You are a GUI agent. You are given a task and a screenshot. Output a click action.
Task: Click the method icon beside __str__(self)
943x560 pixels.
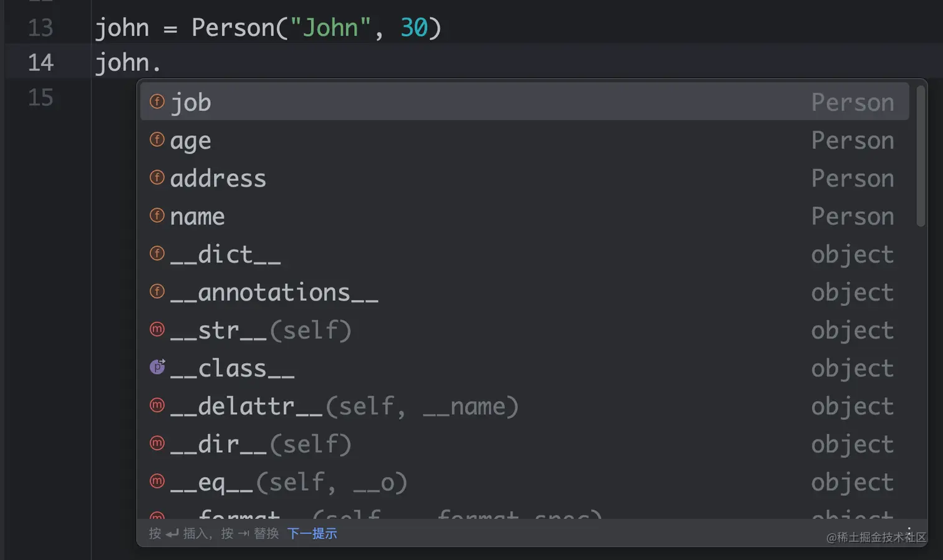tap(157, 329)
